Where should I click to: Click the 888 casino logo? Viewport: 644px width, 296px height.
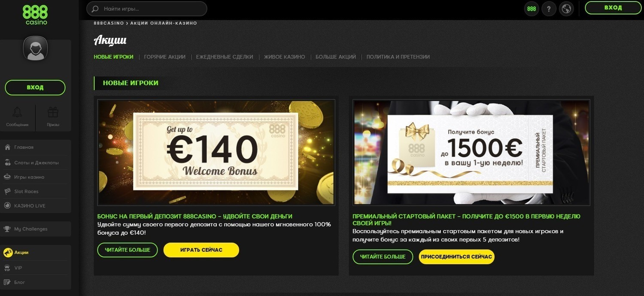pos(35,15)
